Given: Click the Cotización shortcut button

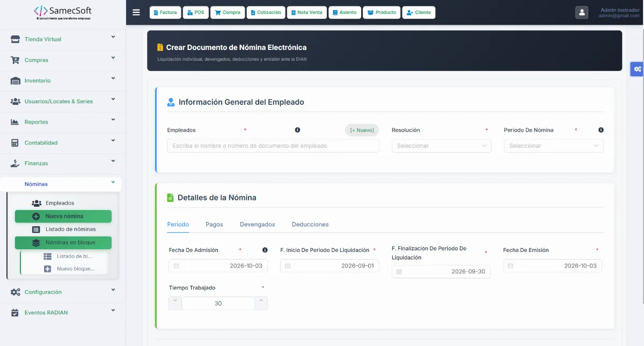Looking at the screenshot, I should 266,12.
